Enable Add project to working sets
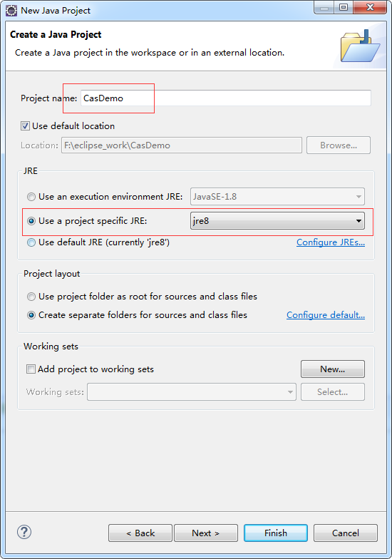392x559 pixels. [x=31, y=369]
